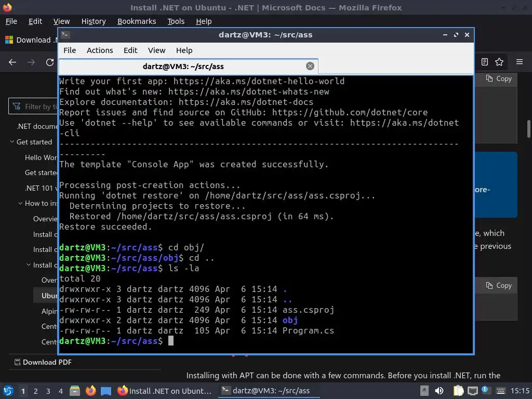Open the terminal Actions menu
This screenshot has width=532, height=399.
pos(100,50)
